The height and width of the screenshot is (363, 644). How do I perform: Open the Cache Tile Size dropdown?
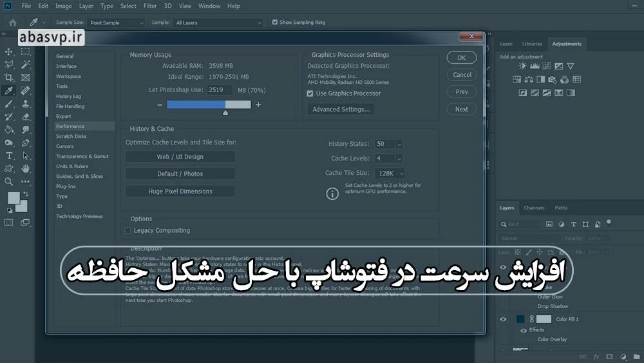(390, 173)
